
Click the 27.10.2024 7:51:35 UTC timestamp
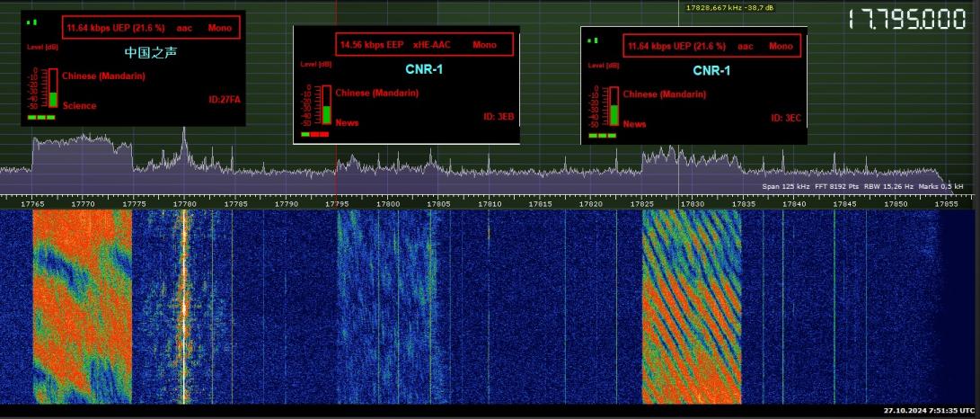point(930,411)
